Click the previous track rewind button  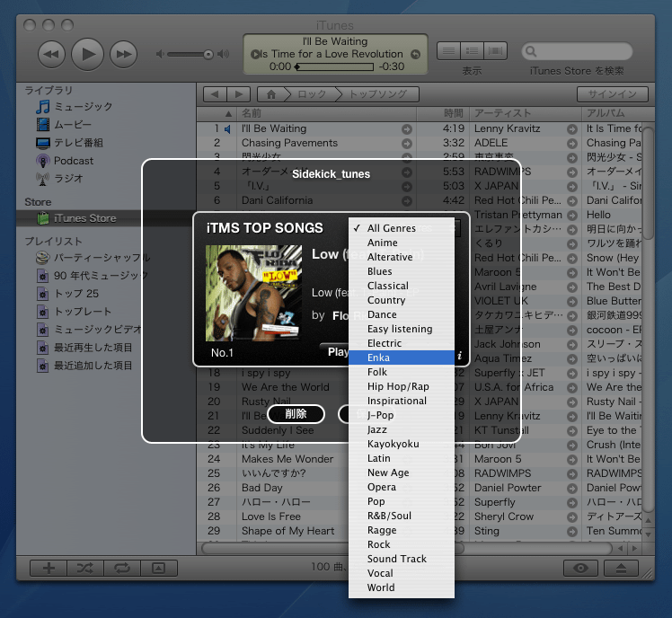51,54
